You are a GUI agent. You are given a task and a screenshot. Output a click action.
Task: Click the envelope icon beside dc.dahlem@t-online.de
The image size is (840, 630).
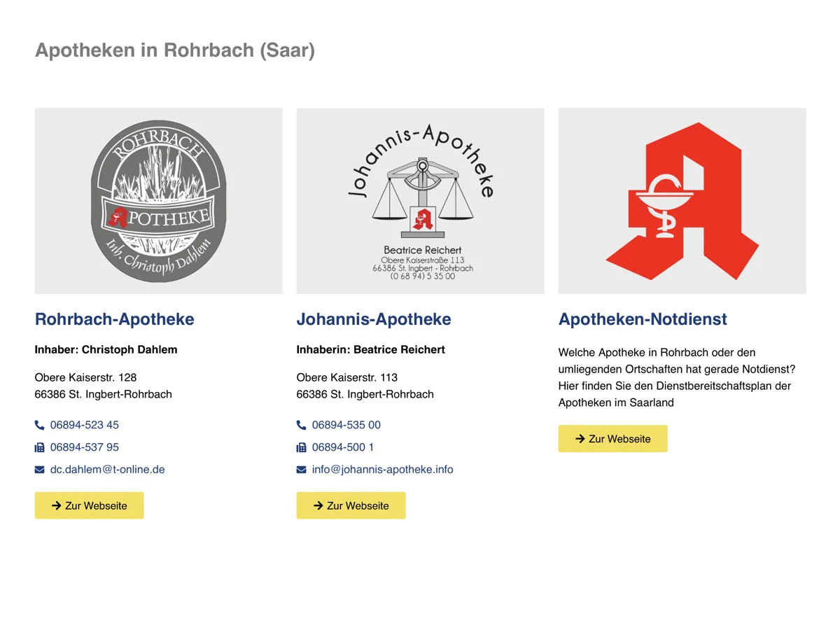[x=39, y=470]
